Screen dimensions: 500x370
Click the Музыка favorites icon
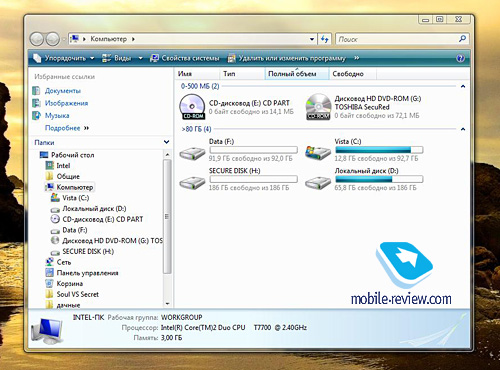[x=36, y=115]
